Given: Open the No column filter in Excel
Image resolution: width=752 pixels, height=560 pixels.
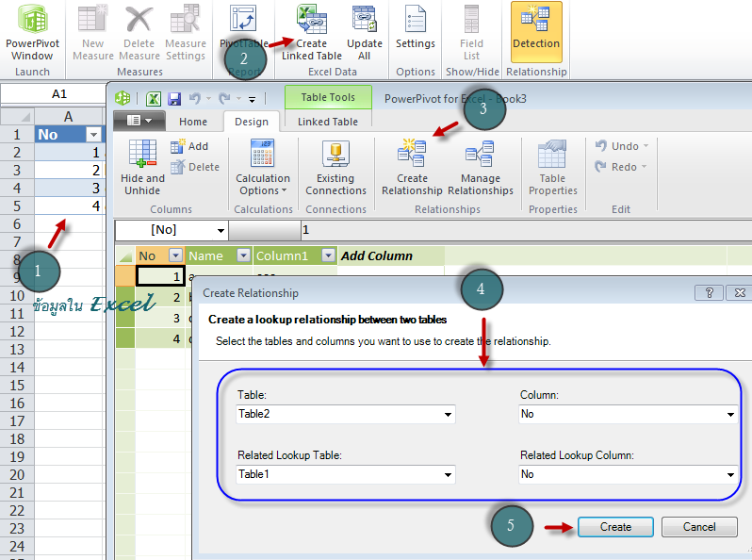Looking at the screenshot, I should pos(93,135).
